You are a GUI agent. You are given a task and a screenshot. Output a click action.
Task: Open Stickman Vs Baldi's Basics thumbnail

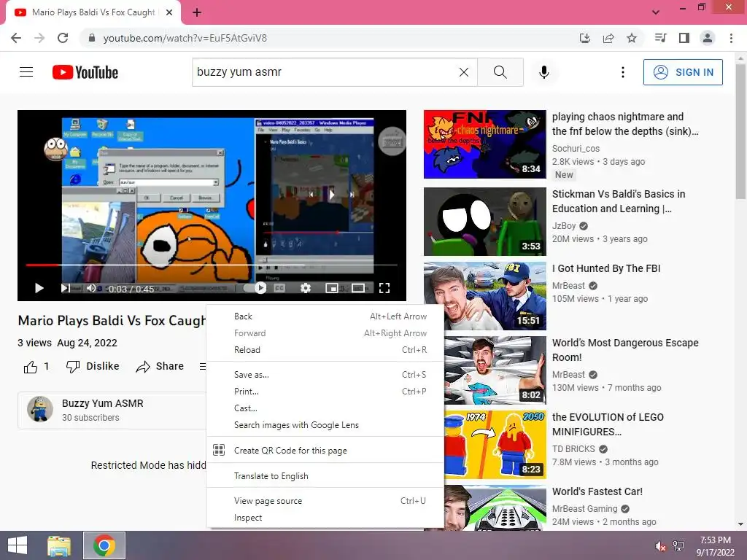tap(484, 222)
